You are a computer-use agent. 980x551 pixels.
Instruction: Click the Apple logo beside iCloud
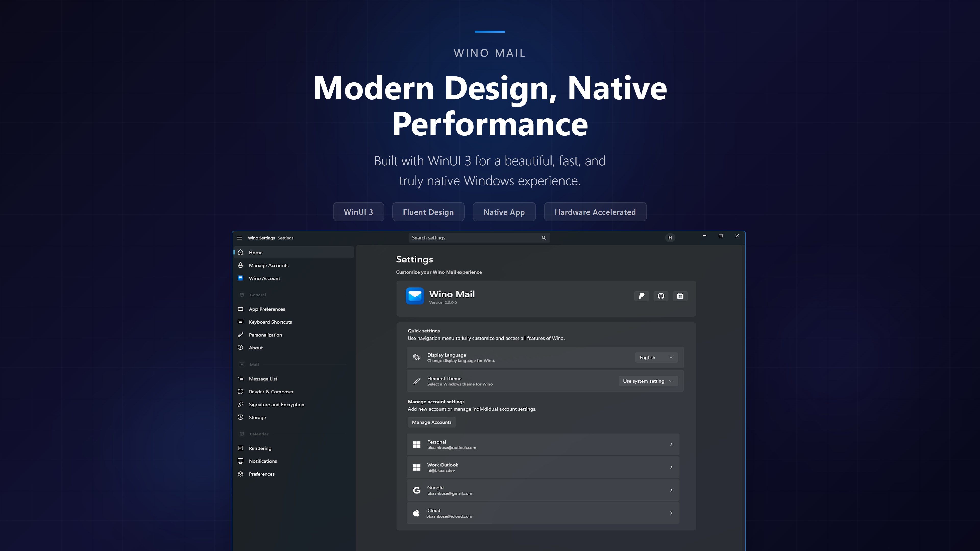point(416,513)
